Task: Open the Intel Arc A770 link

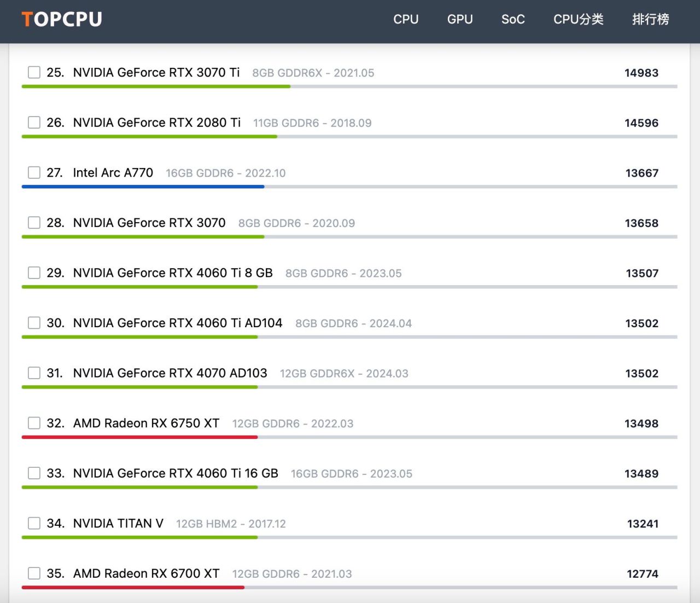Action: (113, 173)
